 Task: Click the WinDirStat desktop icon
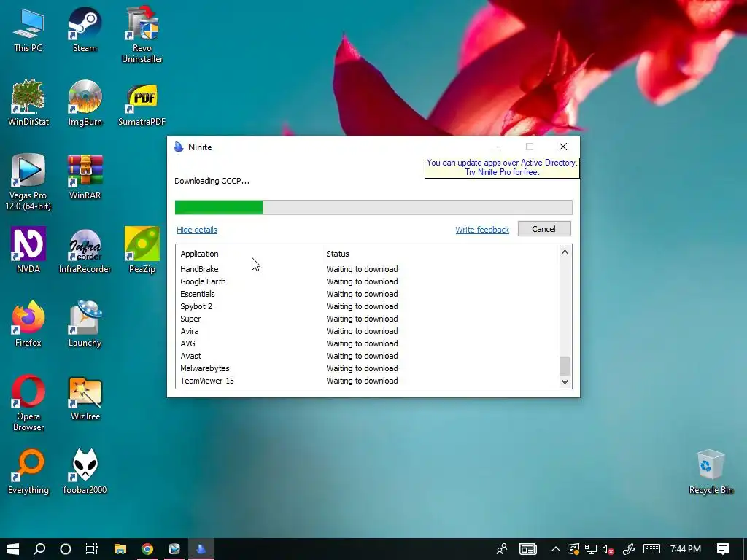[28, 104]
